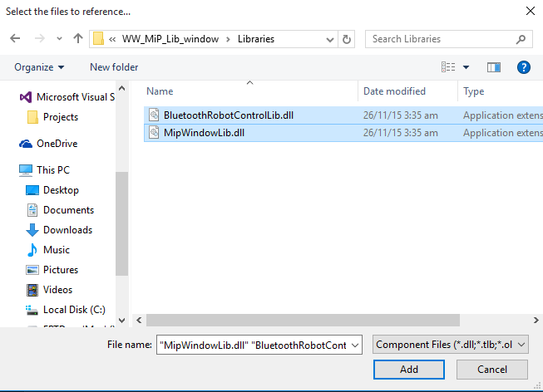Click the search magnifier icon

tap(521, 39)
